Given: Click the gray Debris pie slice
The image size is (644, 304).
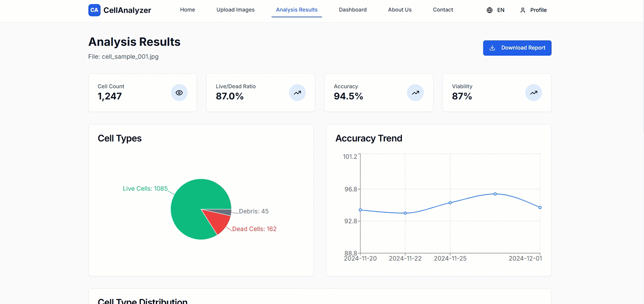Looking at the screenshot, I should click(223, 212).
